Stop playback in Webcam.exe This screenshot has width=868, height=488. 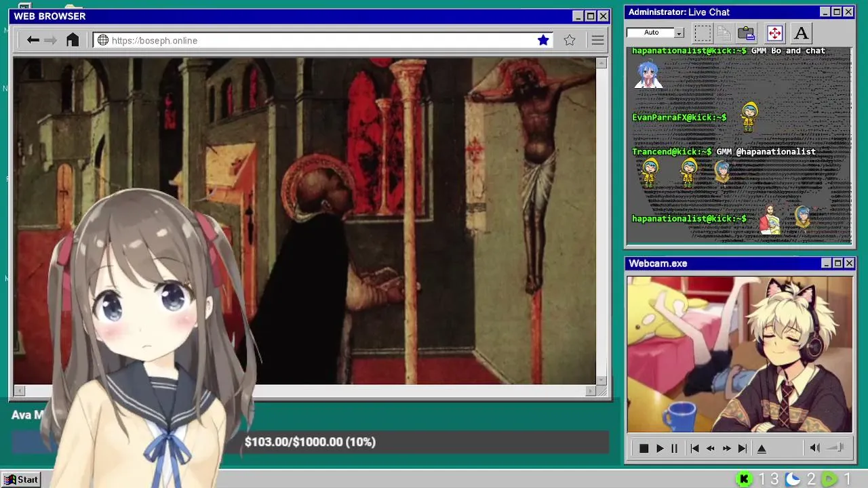(x=644, y=448)
